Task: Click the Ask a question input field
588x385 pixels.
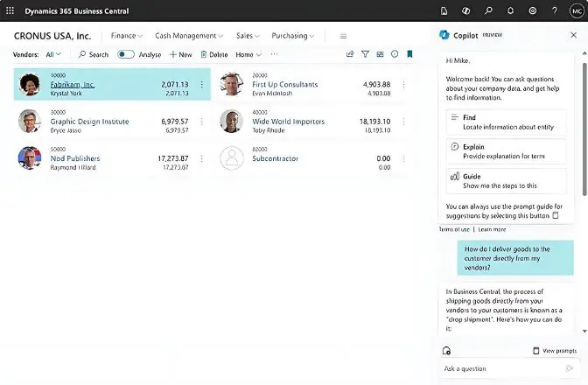Action: point(502,368)
